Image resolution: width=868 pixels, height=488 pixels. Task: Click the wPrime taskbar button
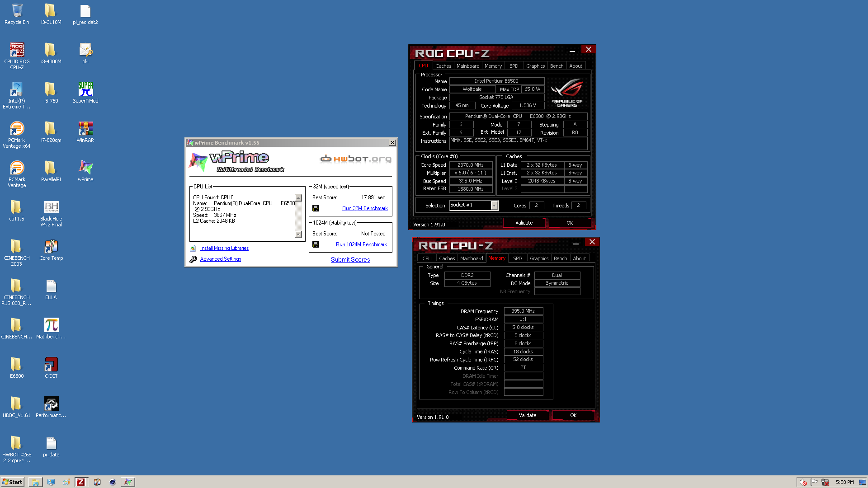128,482
